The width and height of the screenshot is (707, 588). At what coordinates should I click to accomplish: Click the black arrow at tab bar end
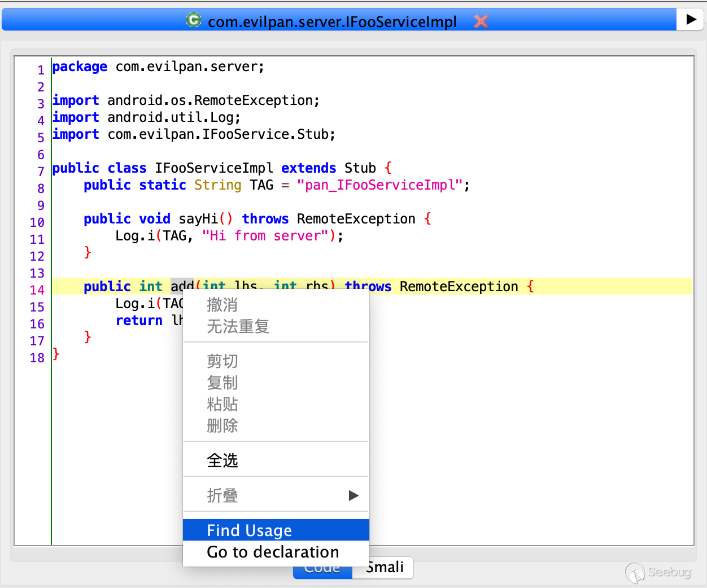pyautogui.click(x=691, y=19)
